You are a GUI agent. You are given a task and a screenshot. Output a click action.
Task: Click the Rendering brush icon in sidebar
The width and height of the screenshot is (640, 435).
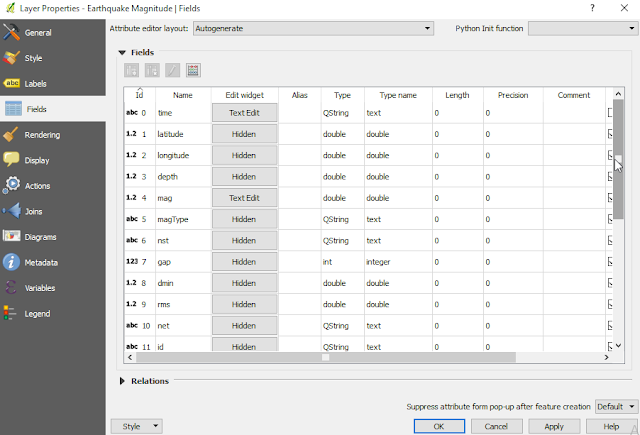[11, 135]
